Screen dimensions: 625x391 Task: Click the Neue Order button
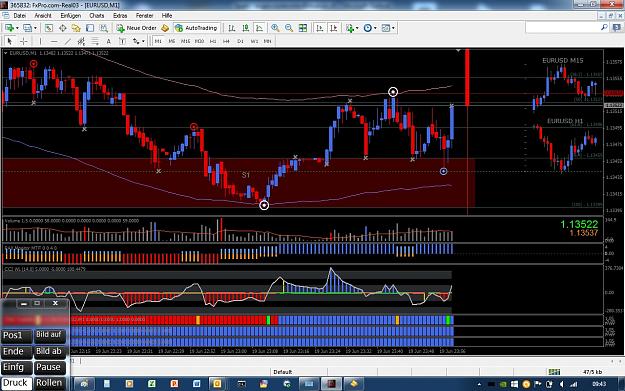click(137, 28)
